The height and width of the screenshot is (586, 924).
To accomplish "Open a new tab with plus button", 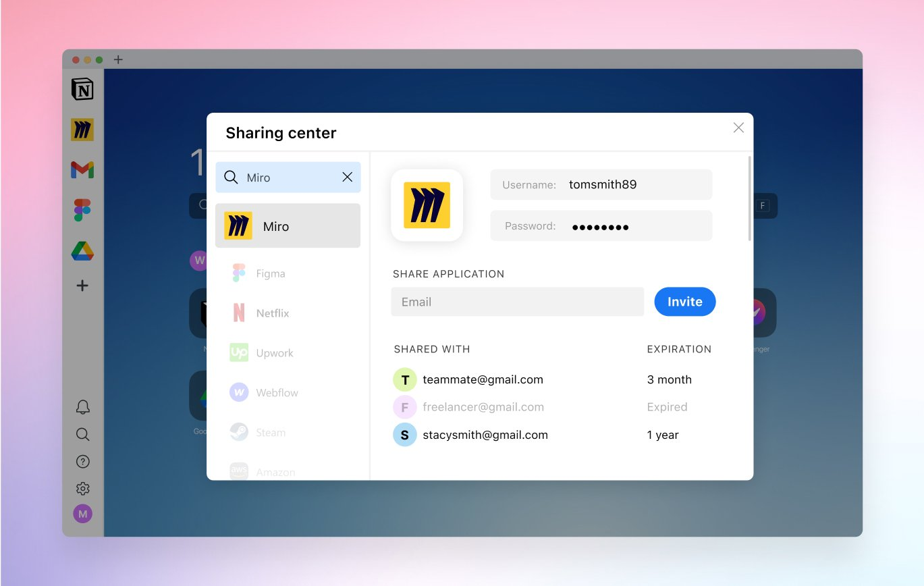I will [x=118, y=59].
